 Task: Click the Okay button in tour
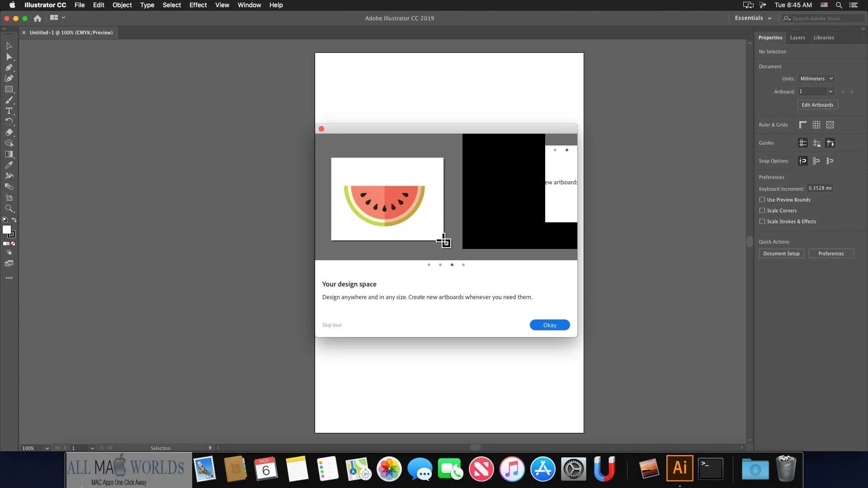point(549,325)
